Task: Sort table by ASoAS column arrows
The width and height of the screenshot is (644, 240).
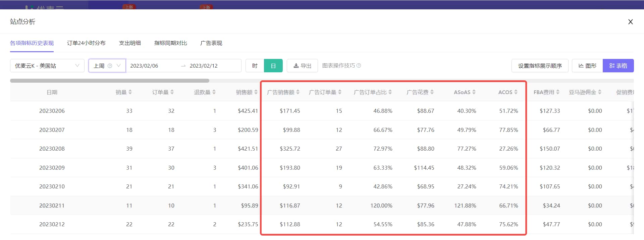Action: (x=474, y=92)
